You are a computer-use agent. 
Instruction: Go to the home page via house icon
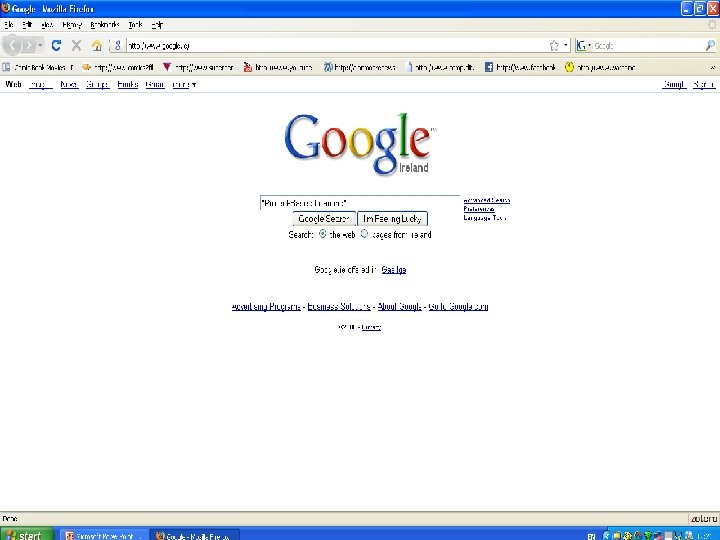click(96, 45)
